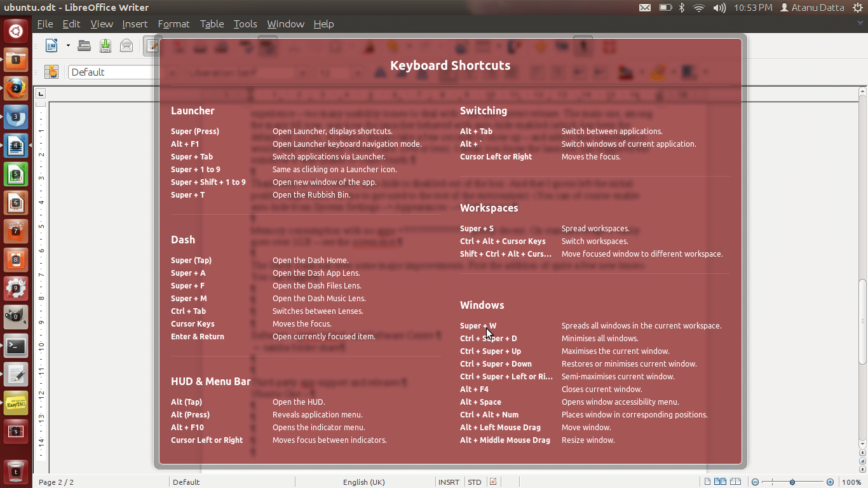Click the 100% zoom percentage

(x=851, y=482)
